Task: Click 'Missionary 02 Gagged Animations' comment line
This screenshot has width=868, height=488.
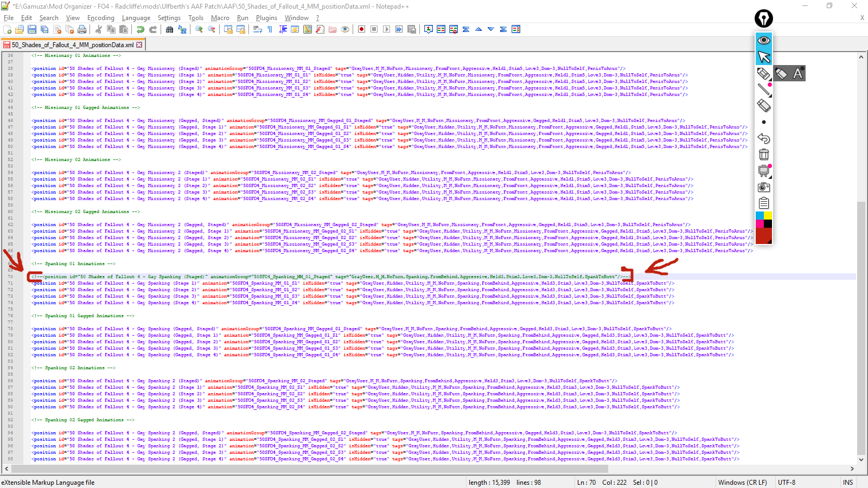Action: pyautogui.click(x=86, y=211)
